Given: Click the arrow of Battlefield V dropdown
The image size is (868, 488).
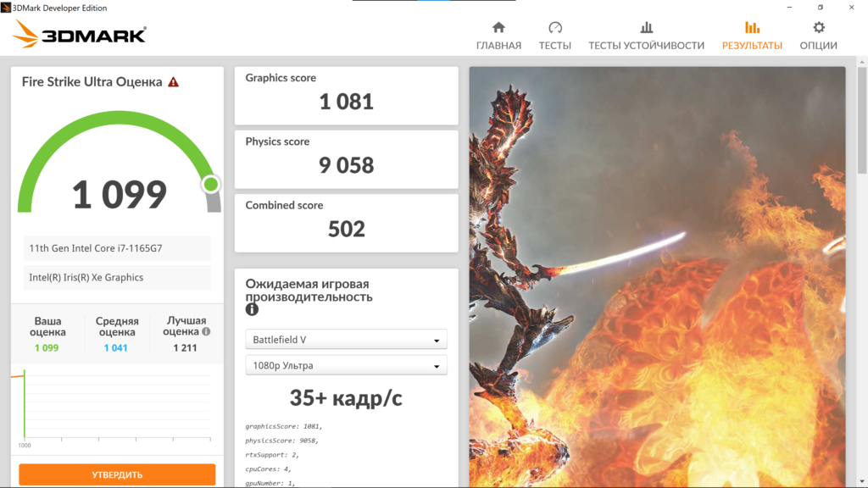Looking at the screenshot, I should [437, 341].
